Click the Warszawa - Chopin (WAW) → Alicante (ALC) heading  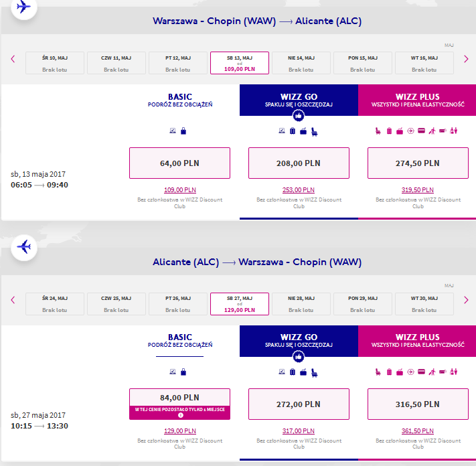(257, 21)
